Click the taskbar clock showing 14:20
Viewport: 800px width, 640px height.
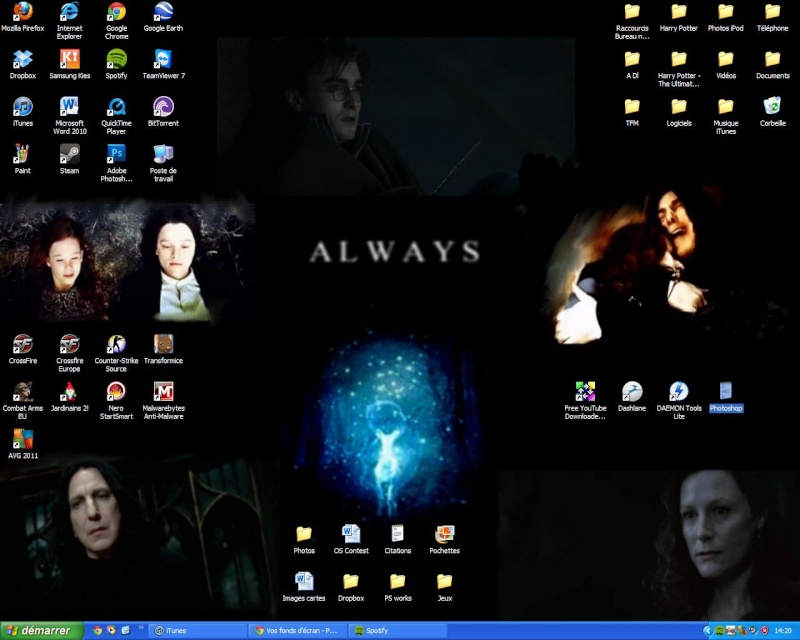(x=783, y=631)
